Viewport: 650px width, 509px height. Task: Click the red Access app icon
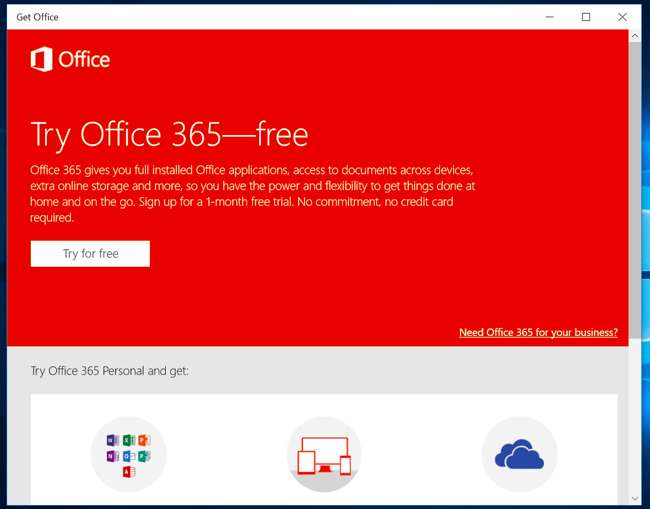point(128,471)
